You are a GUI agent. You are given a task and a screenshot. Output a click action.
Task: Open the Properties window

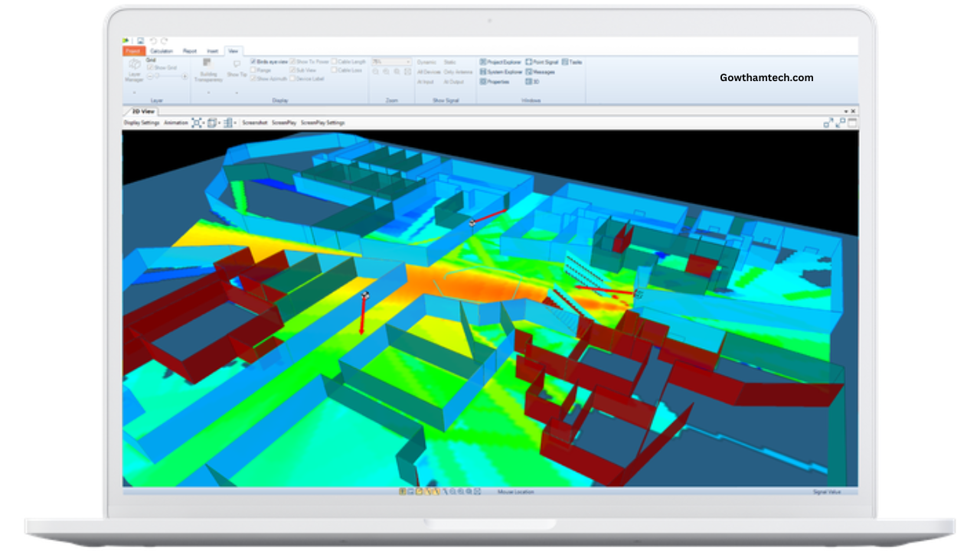click(495, 81)
